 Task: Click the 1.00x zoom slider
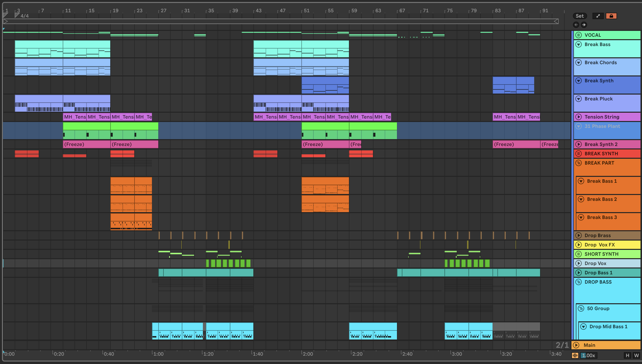click(589, 355)
